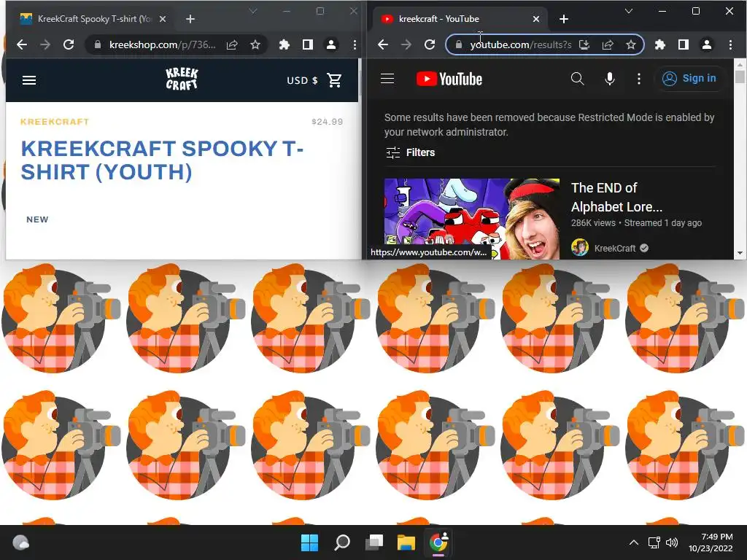This screenshot has width=747, height=560.
Task: Open File Explorer from the taskbar
Action: coord(406,542)
